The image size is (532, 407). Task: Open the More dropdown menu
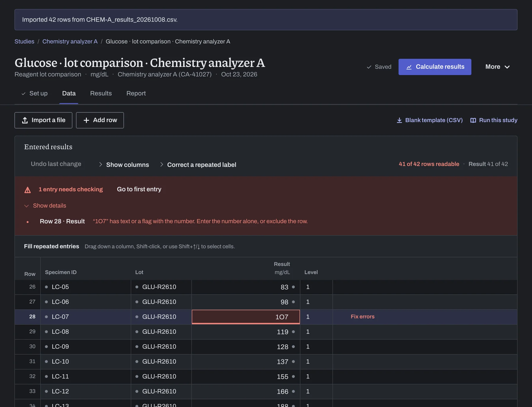(x=497, y=67)
